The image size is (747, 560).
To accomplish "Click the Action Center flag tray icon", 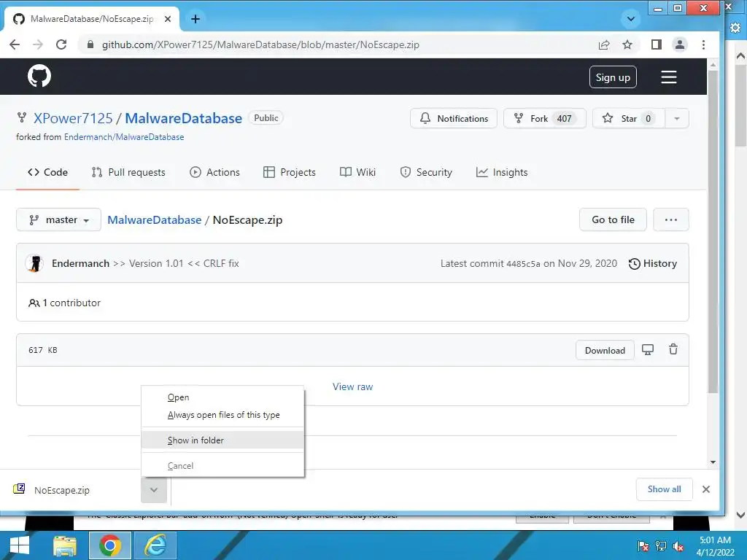I will (643, 546).
